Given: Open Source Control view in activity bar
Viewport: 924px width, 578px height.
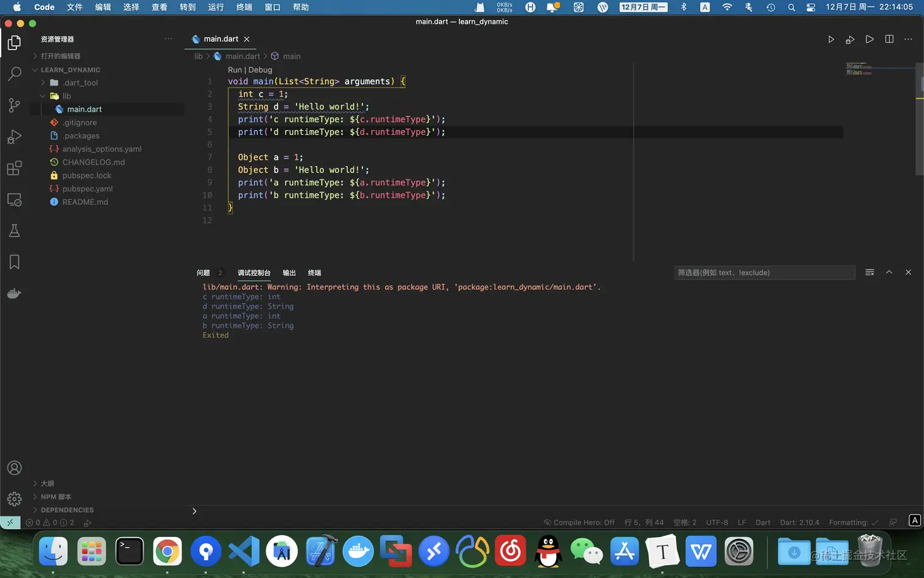Looking at the screenshot, I should (14, 105).
